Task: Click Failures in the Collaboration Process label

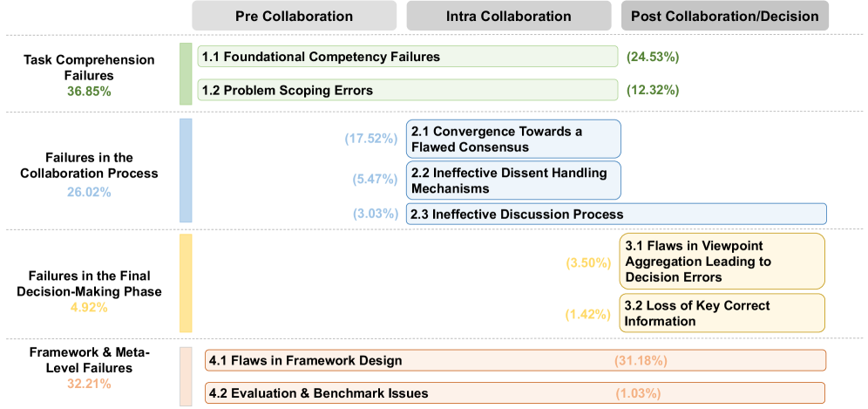Action: coord(89,165)
